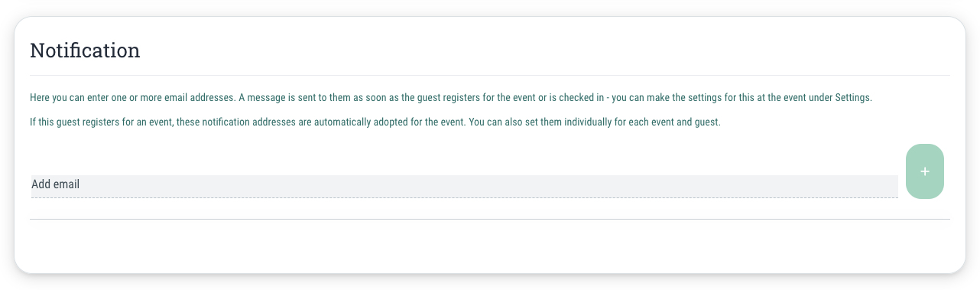Click the right end of the Add email field
The height and width of the screenshot is (290, 980).
coord(887,186)
